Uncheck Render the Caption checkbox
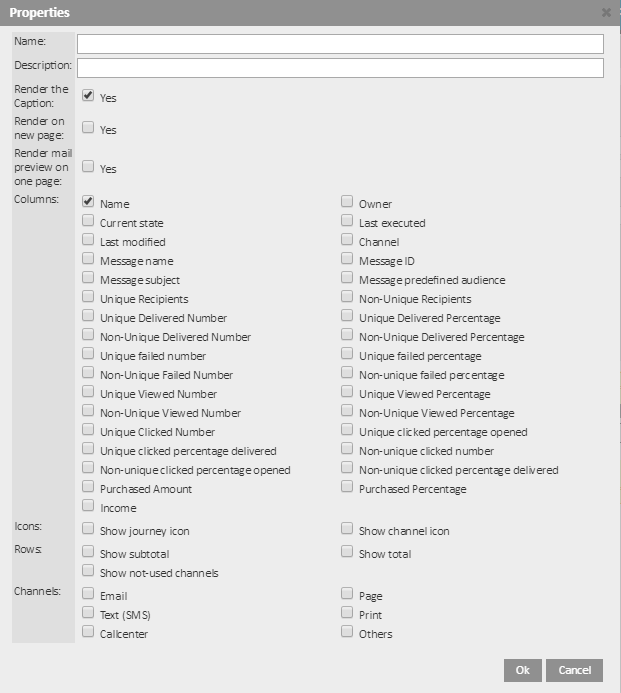Image resolution: width=621 pixels, height=693 pixels. point(88,96)
